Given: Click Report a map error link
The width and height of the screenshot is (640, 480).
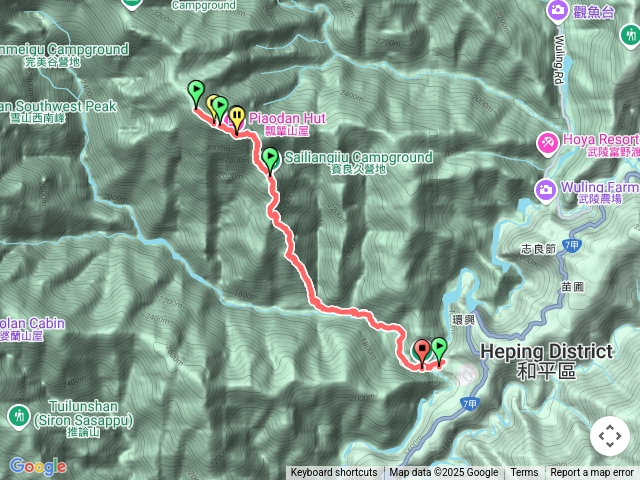Looking at the screenshot, I should (592, 473).
